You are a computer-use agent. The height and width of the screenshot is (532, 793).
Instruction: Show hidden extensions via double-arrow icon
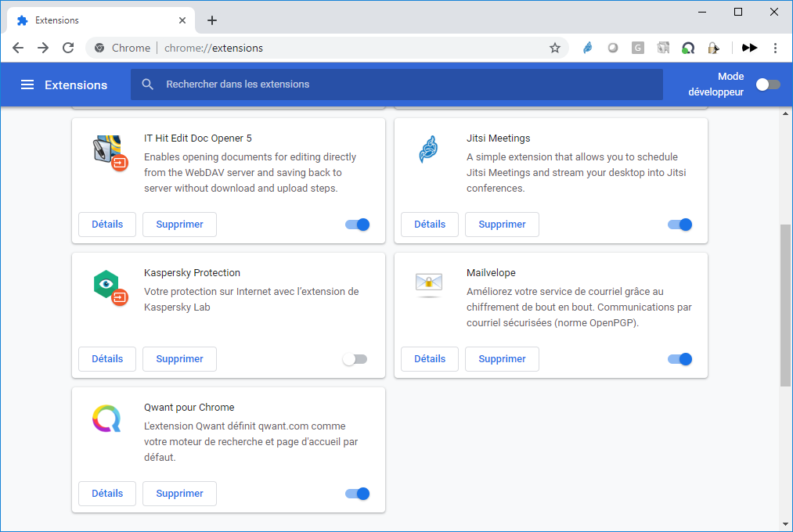tap(750, 48)
